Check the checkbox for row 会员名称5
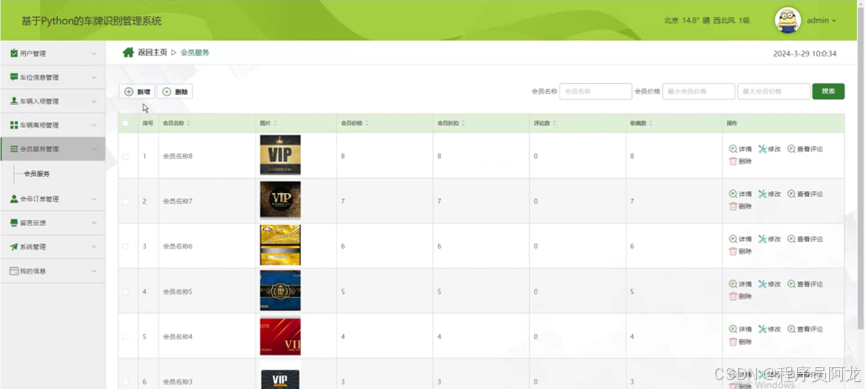Viewport: 865px width, 389px height. pyautogui.click(x=125, y=291)
